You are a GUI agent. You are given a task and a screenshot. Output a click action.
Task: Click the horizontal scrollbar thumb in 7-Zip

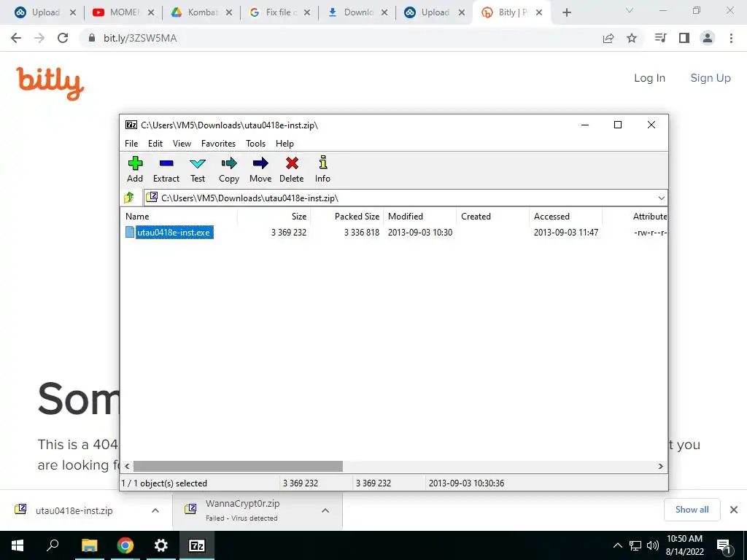tap(238, 466)
